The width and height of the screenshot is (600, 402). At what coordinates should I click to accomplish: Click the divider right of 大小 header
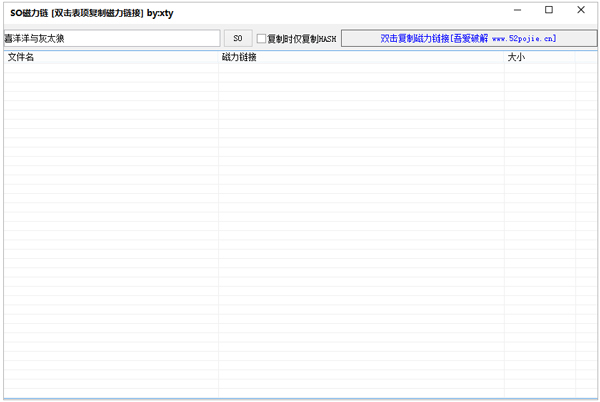click(575, 57)
